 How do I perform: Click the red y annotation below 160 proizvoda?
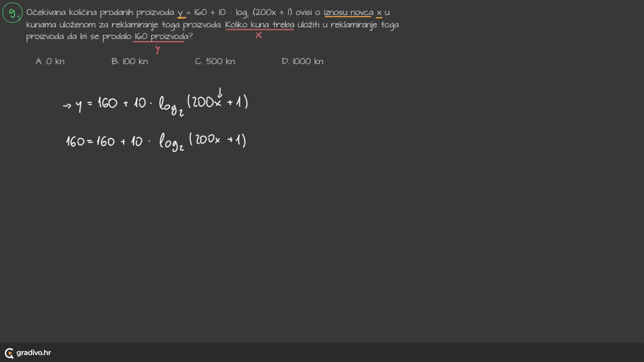coord(158,50)
